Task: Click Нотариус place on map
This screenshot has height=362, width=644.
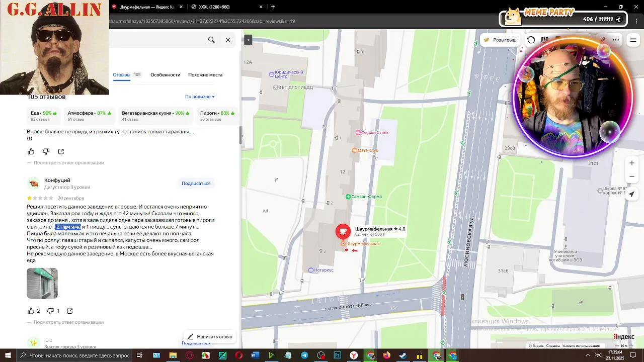Action: (321, 270)
